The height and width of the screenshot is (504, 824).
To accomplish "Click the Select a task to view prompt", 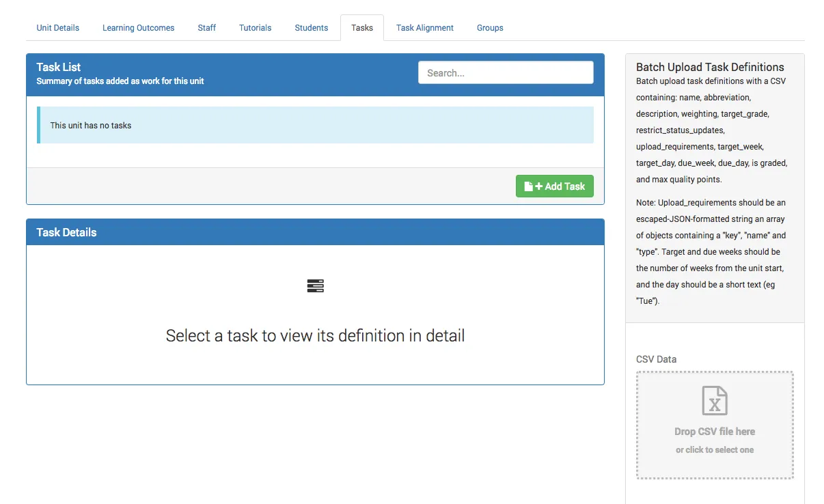I will coord(315,335).
